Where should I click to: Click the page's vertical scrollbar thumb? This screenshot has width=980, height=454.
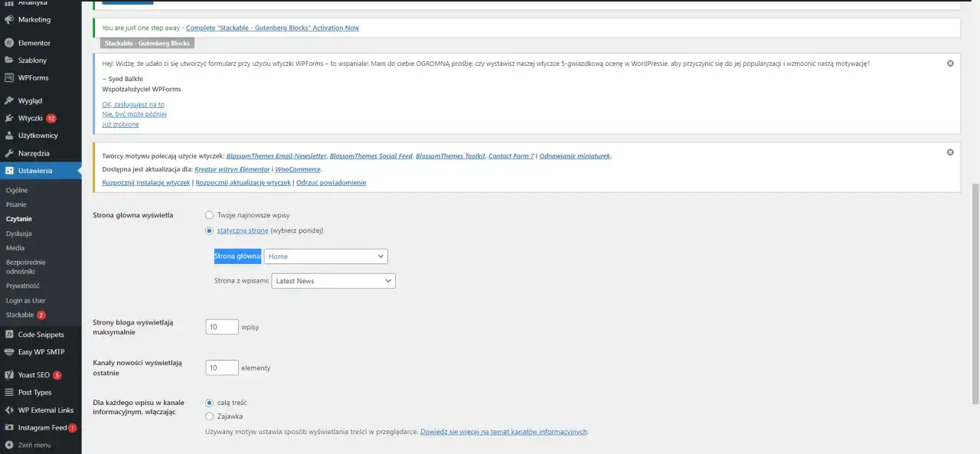975,291
